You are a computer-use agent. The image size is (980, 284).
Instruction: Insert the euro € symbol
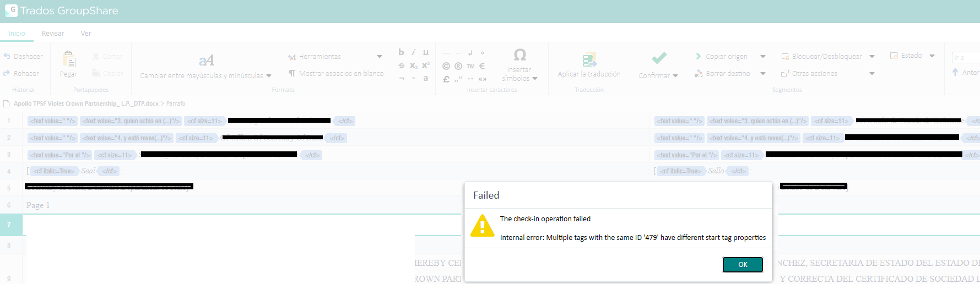[x=482, y=66]
